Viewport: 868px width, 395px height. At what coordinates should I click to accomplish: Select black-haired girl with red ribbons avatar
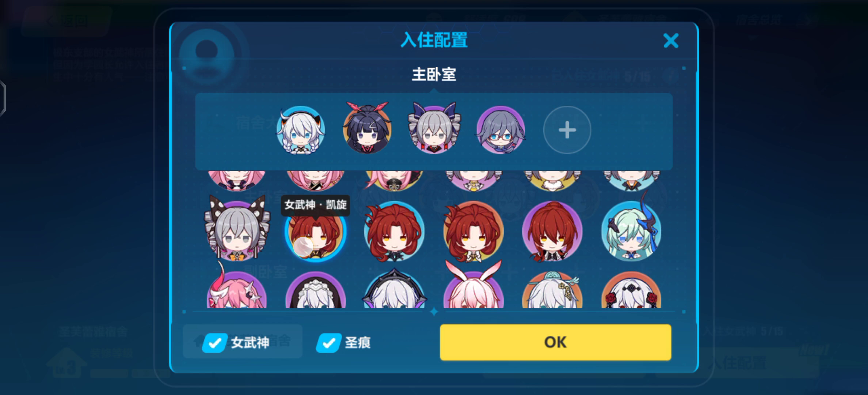pos(367,128)
